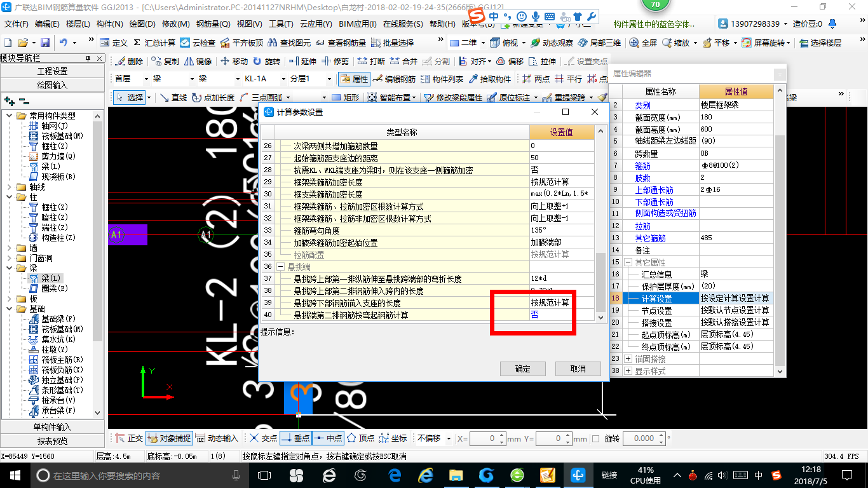Screen dimensions: 868x488
Task: Open the 工具(T) menu
Action: click(x=281, y=24)
